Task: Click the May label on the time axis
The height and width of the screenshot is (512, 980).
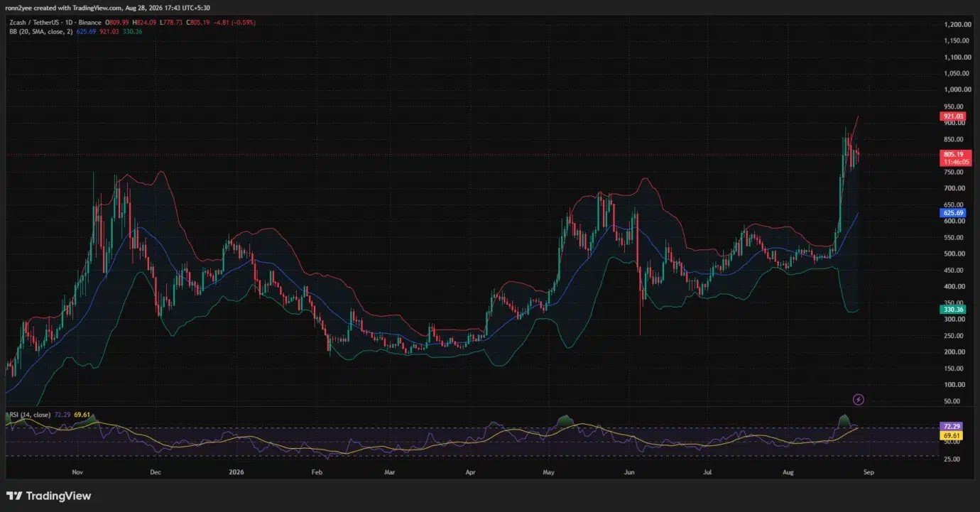Action: (x=548, y=472)
